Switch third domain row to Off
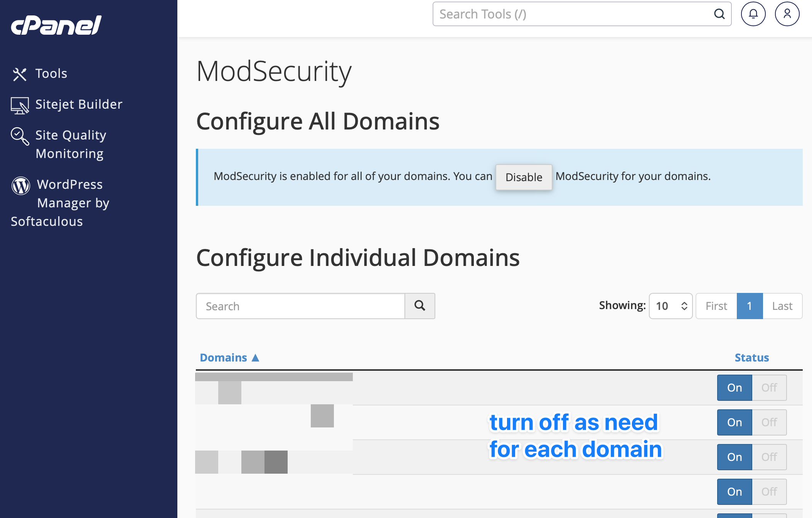Screen dimensions: 812x518 tap(769, 457)
